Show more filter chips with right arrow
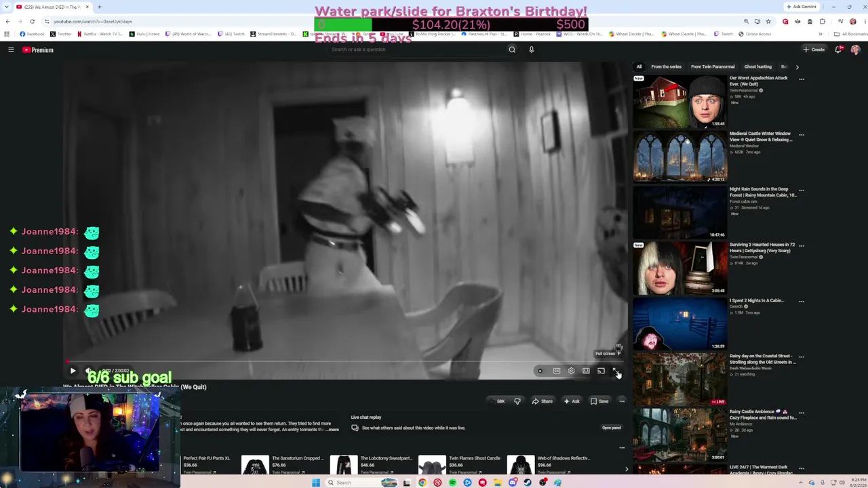868x488 pixels. 797,67
